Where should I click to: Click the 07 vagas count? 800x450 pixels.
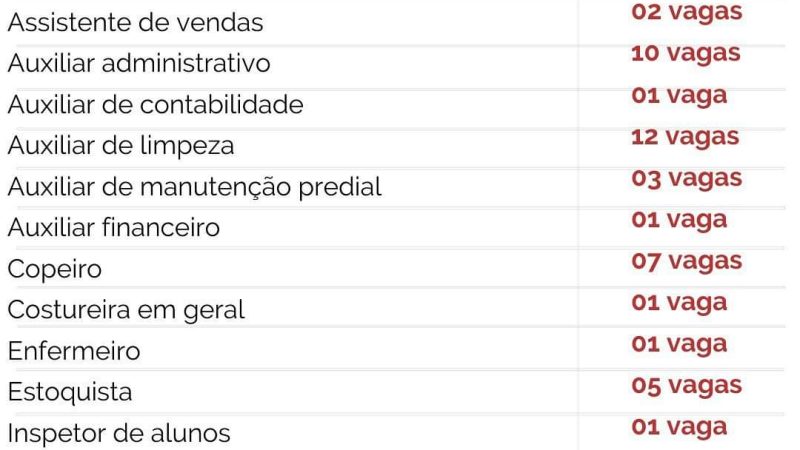point(686,262)
